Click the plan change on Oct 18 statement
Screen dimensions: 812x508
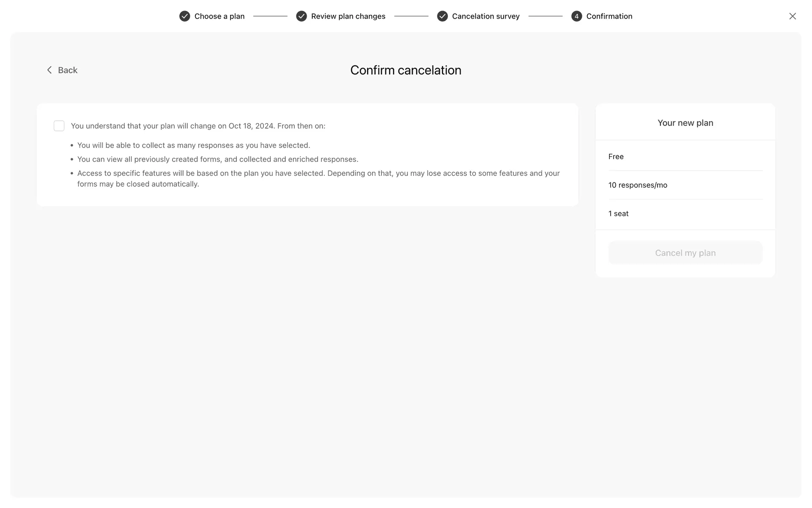198,126
